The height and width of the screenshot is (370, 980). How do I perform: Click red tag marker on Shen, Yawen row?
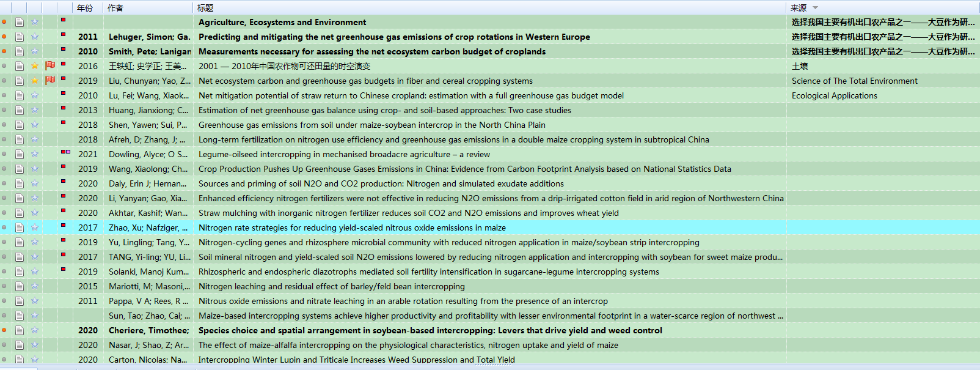(63, 122)
